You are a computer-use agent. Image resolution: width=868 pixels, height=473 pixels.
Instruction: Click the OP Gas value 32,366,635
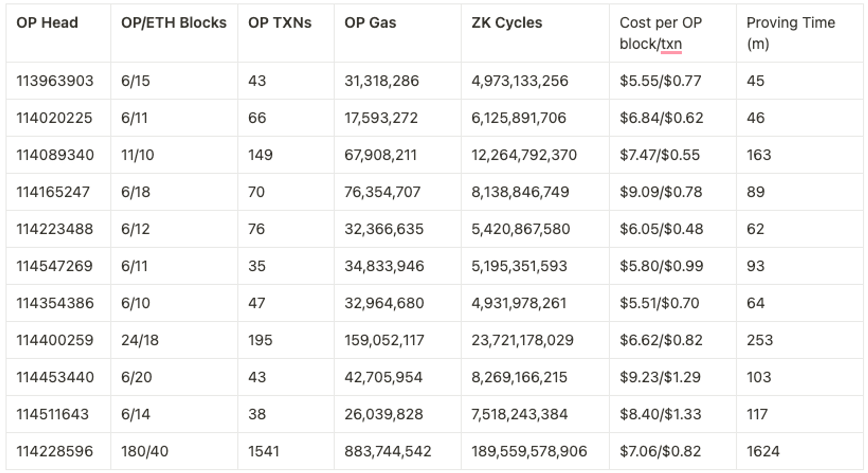click(384, 229)
